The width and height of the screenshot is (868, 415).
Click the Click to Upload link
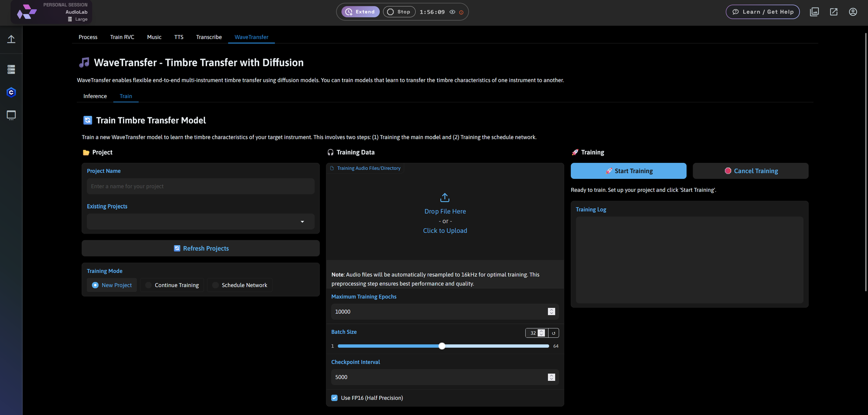pos(445,231)
